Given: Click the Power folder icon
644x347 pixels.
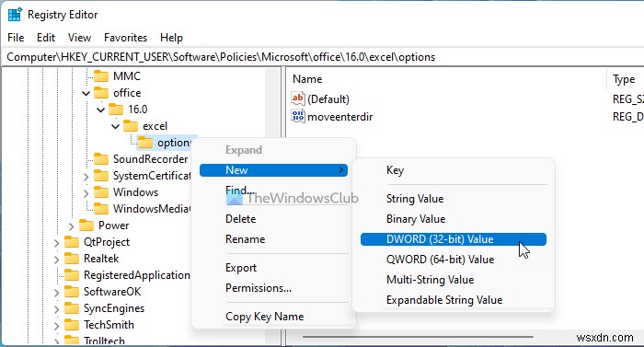Looking at the screenshot, I should coord(86,226).
